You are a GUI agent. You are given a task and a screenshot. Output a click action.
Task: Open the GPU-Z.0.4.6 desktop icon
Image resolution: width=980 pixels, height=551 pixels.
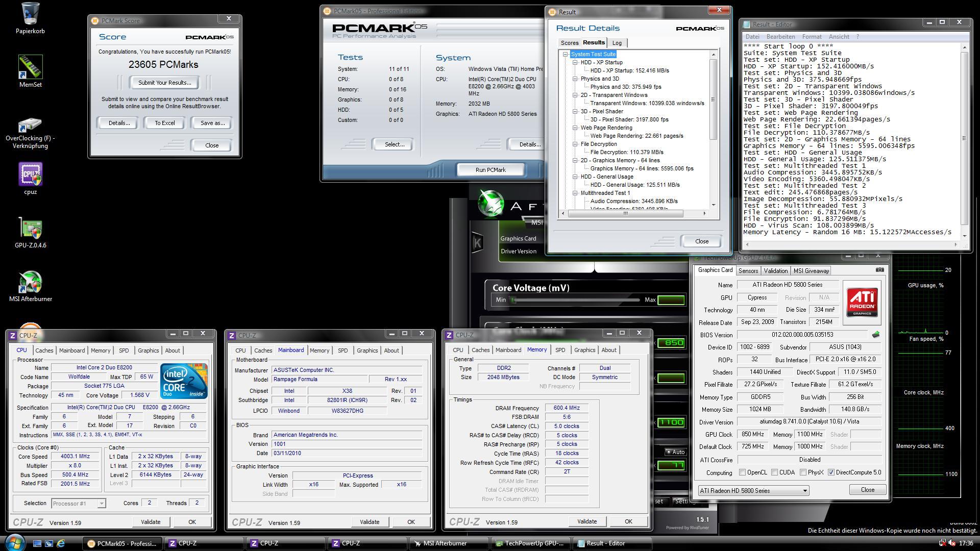[x=30, y=228]
